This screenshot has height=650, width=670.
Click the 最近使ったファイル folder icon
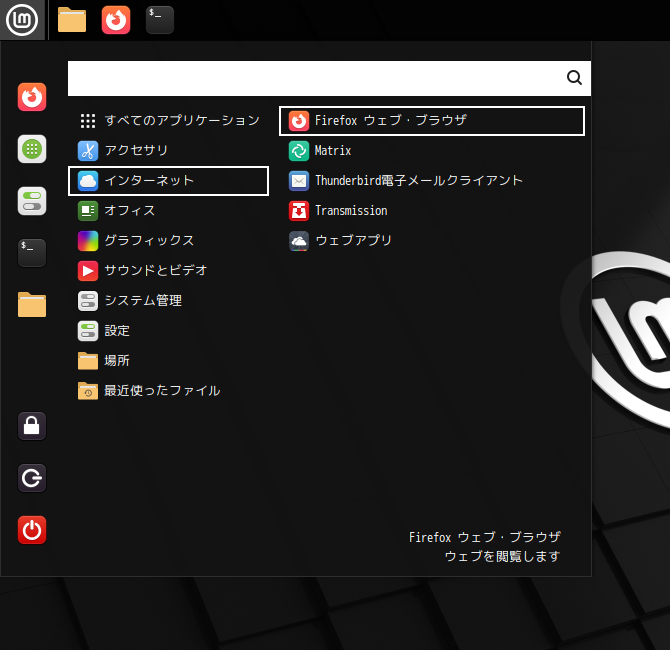coord(88,391)
